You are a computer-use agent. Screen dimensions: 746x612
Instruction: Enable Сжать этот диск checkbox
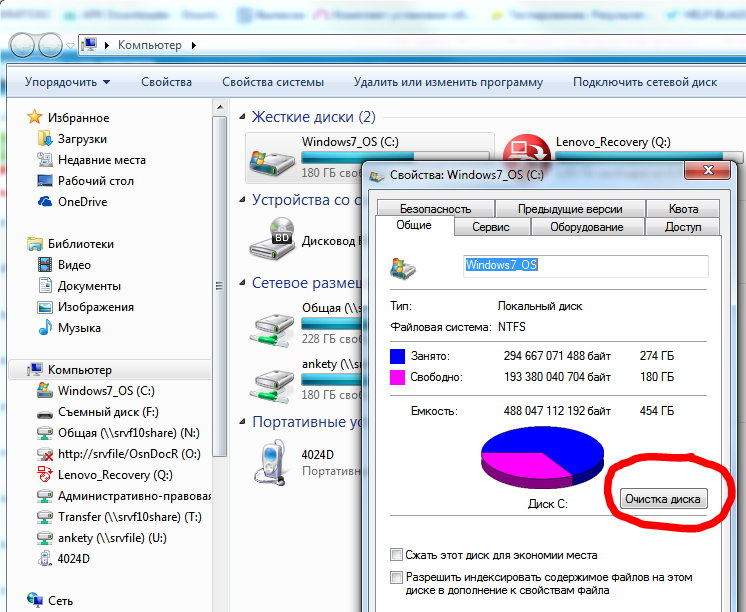tap(396, 554)
